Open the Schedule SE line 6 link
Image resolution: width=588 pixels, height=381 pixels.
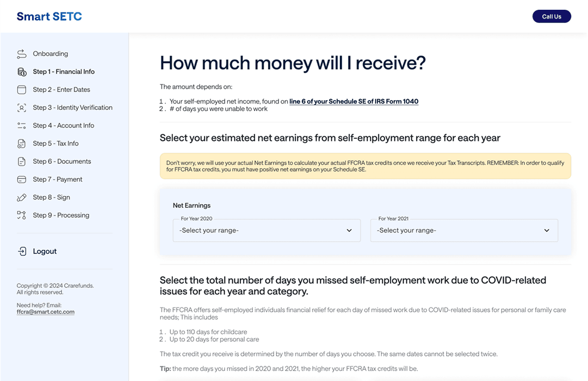(x=354, y=101)
